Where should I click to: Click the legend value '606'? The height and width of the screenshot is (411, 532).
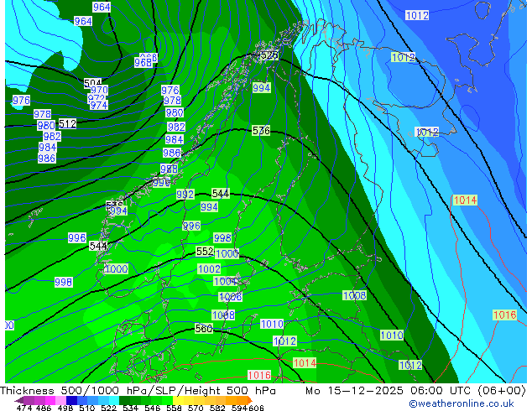coord(256,408)
